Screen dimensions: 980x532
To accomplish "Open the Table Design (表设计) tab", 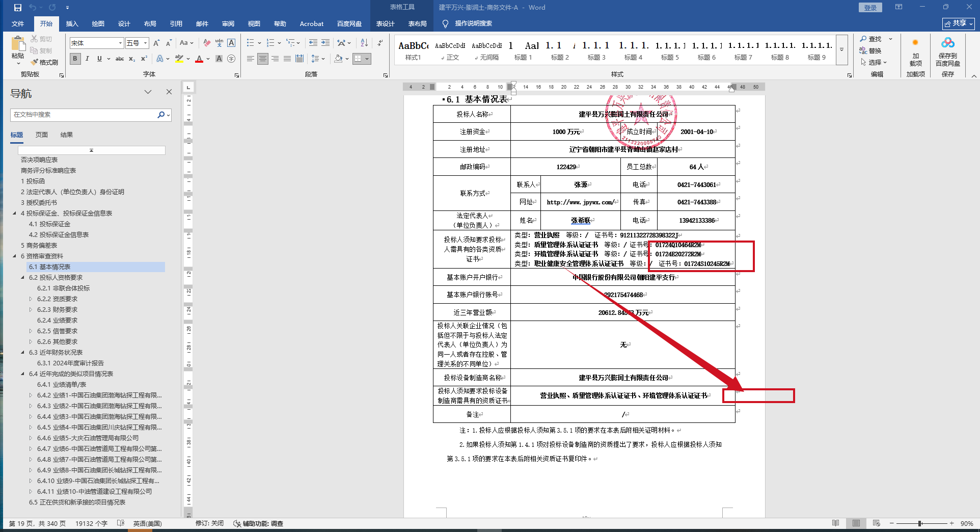I will tap(385, 23).
